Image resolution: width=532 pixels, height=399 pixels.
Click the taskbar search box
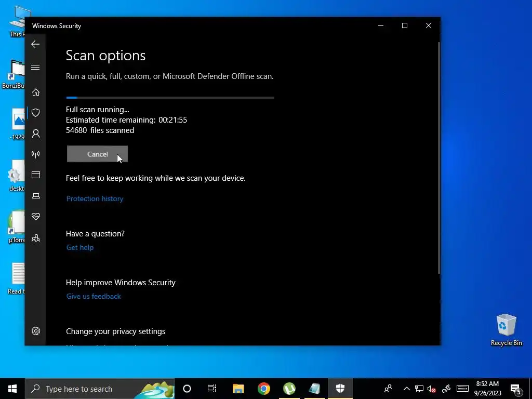click(x=100, y=389)
